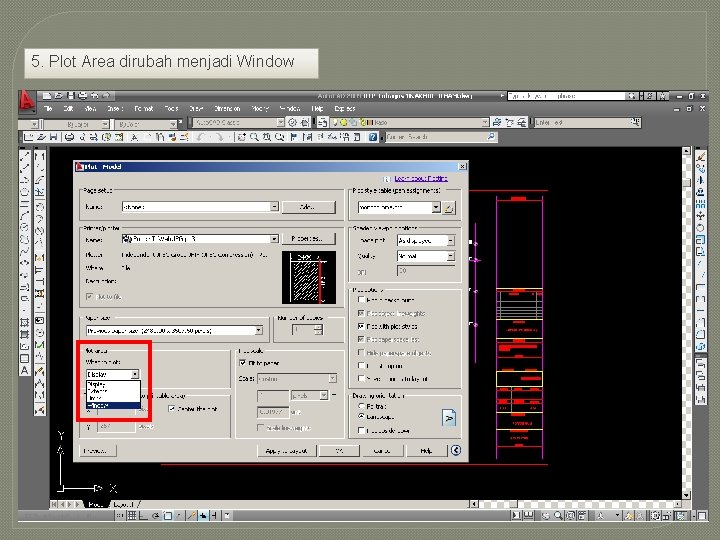The height and width of the screenshot is (540, 720).
Task: Open File menu
Action: pyautogui.click(x=48, y=109)
